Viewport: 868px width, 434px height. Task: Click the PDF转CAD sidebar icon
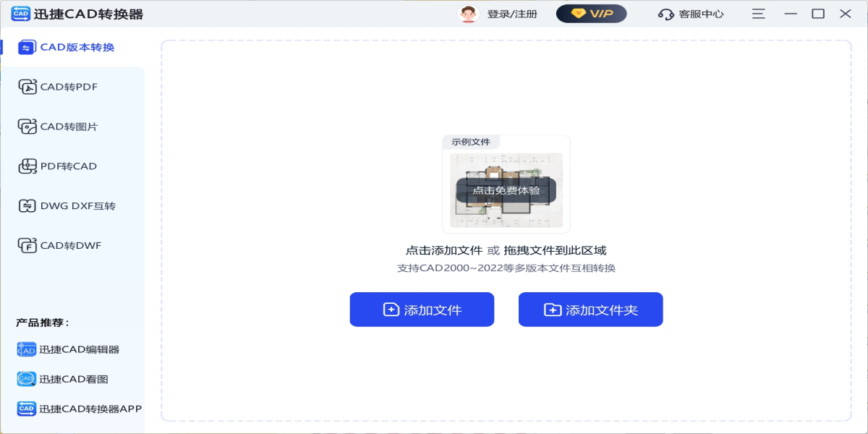27,166
